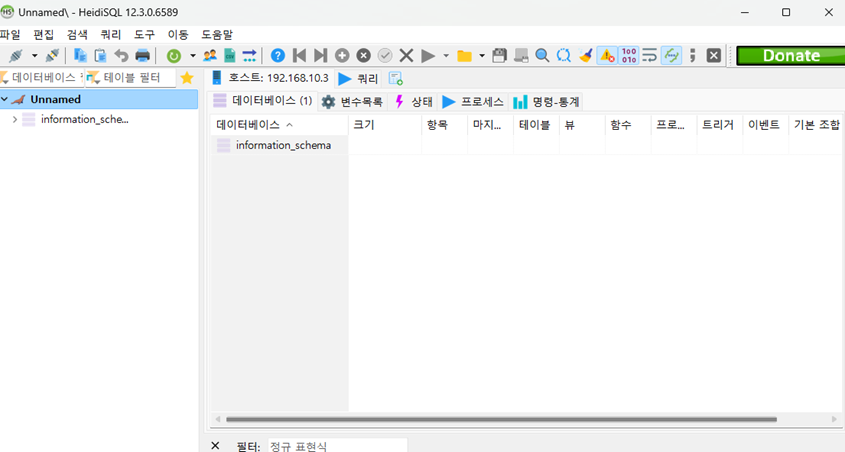Undo the last change with arrow icon

121,55
